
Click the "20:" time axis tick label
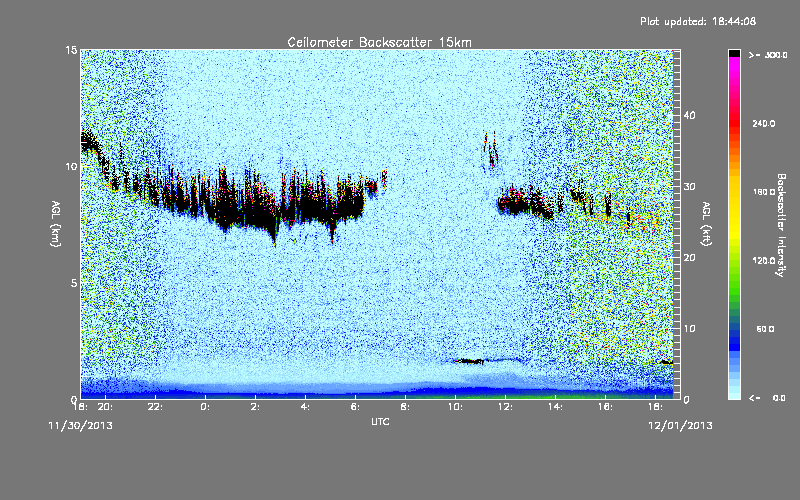[105, 407]
